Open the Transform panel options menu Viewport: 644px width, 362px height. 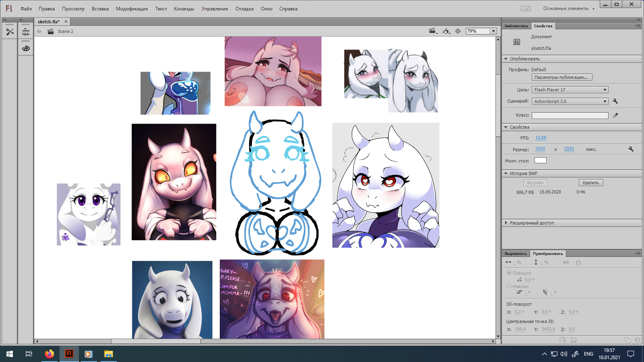pos(638,253)
